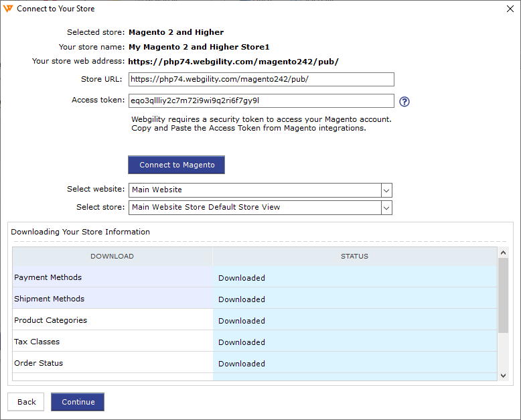Select the Shipment Methods row
521x420 pixels.
[x=113, y=299]
